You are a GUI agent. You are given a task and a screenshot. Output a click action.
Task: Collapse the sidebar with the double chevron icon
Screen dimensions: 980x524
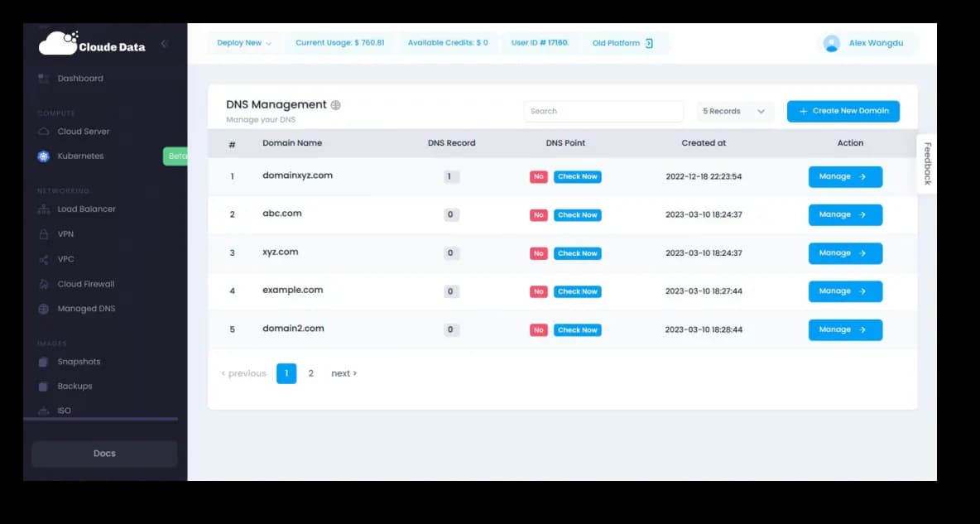165,43
